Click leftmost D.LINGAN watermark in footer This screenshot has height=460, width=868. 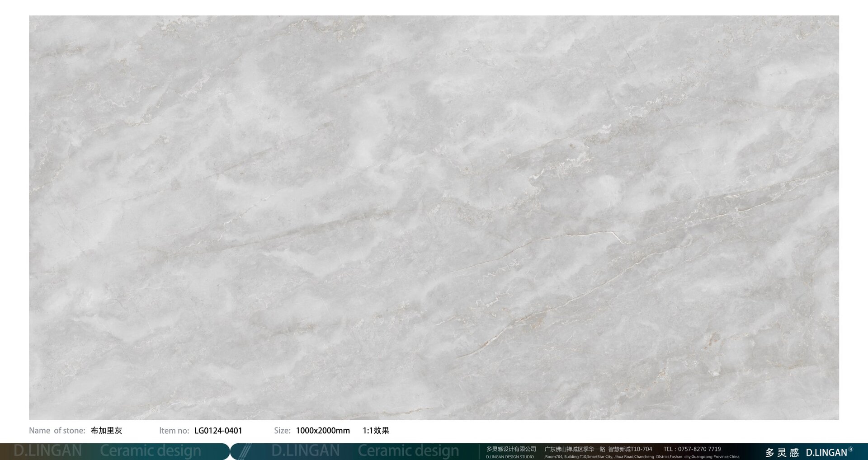[47, 451]
